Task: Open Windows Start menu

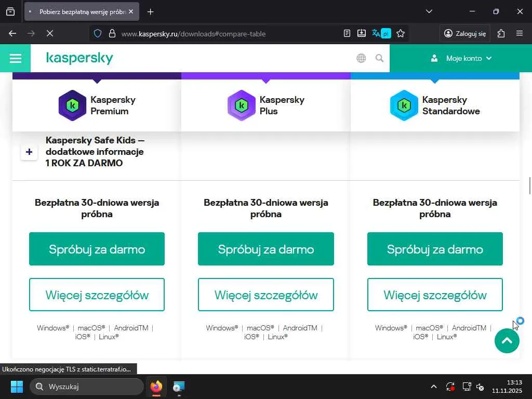Action: [17, 387]
